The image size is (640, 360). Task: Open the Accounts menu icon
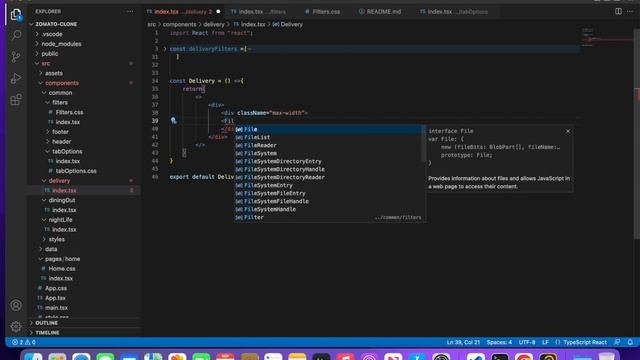tap(16, 305)
